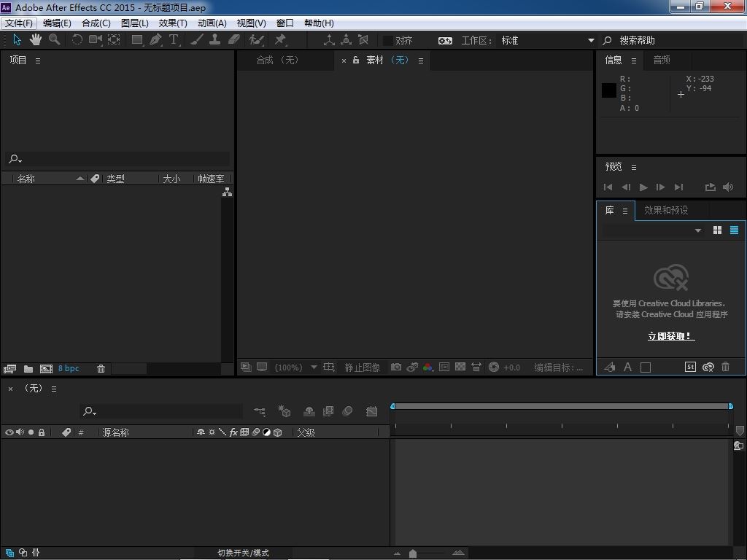Screen dimensions: 747x560
Task: Add character style with the A icon
Action: click(628, 367)
